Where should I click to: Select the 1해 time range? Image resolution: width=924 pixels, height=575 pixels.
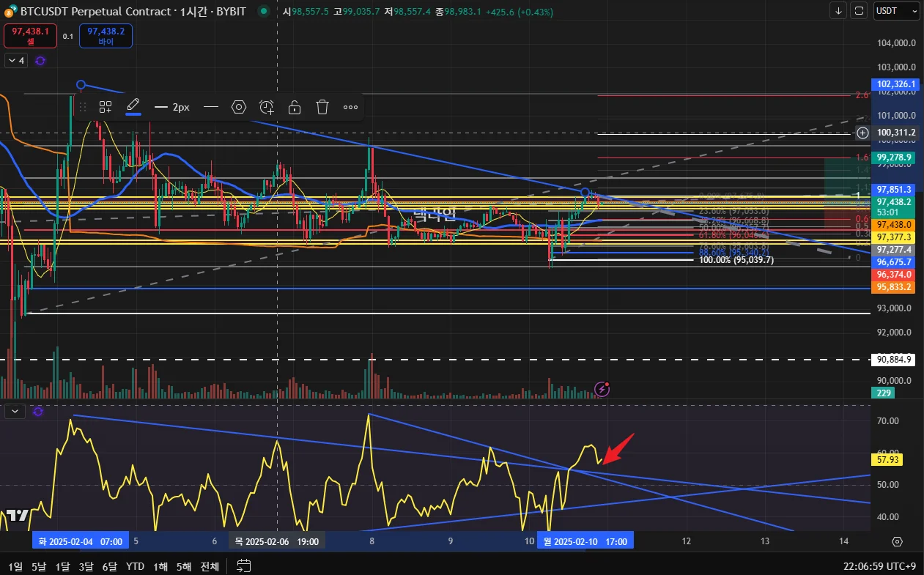(x=160, y=566)
